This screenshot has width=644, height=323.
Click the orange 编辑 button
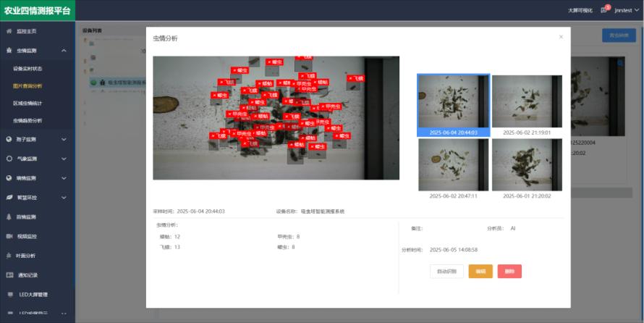(480, 272)
